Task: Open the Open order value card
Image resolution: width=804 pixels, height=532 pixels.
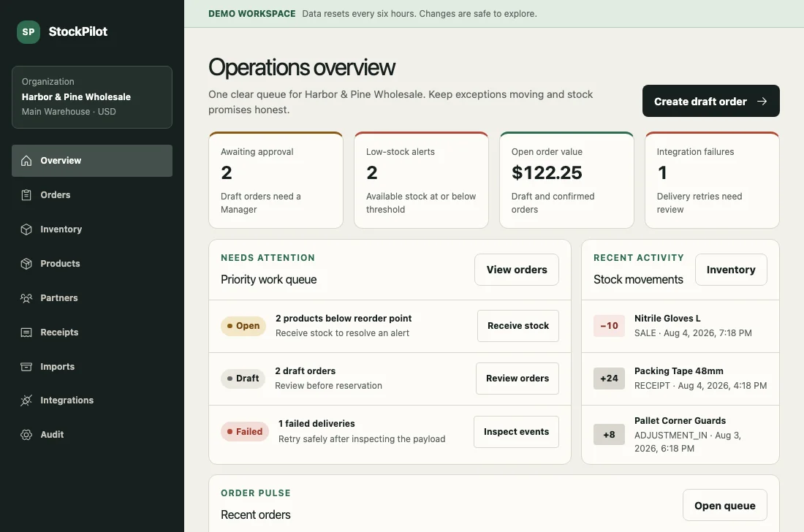Action: click(566, 180)
